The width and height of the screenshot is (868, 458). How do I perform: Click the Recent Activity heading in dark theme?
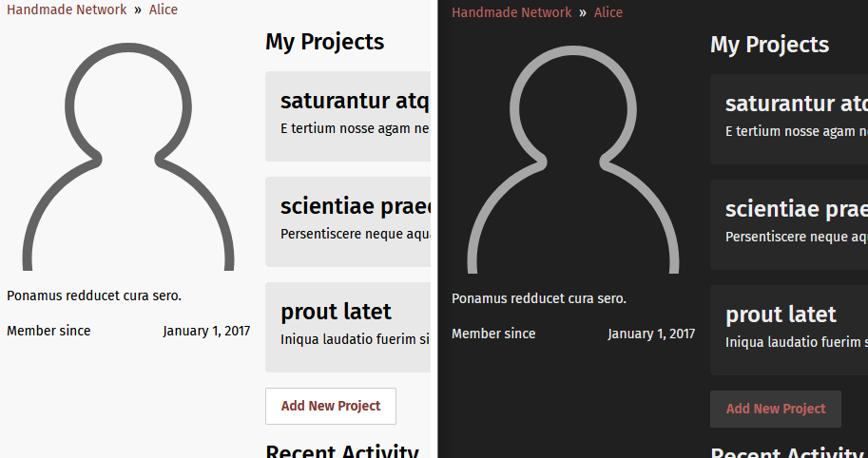pos(786,452)
